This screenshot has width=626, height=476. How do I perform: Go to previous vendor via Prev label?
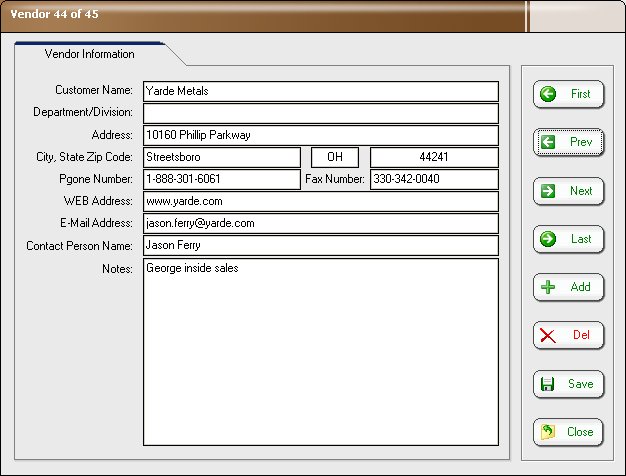[x=581, y=142]
